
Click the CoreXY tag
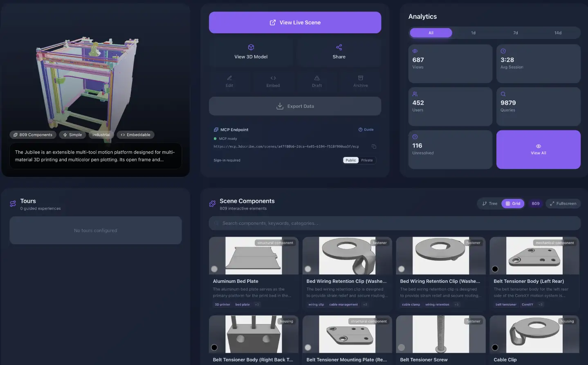(x=527, y=305)
